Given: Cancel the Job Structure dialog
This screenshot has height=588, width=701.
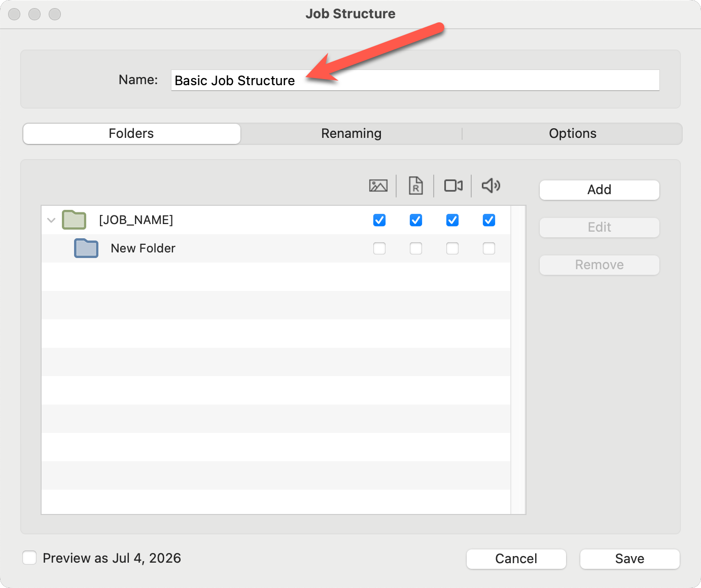Looking at the screenshot, I should [516, 559].
